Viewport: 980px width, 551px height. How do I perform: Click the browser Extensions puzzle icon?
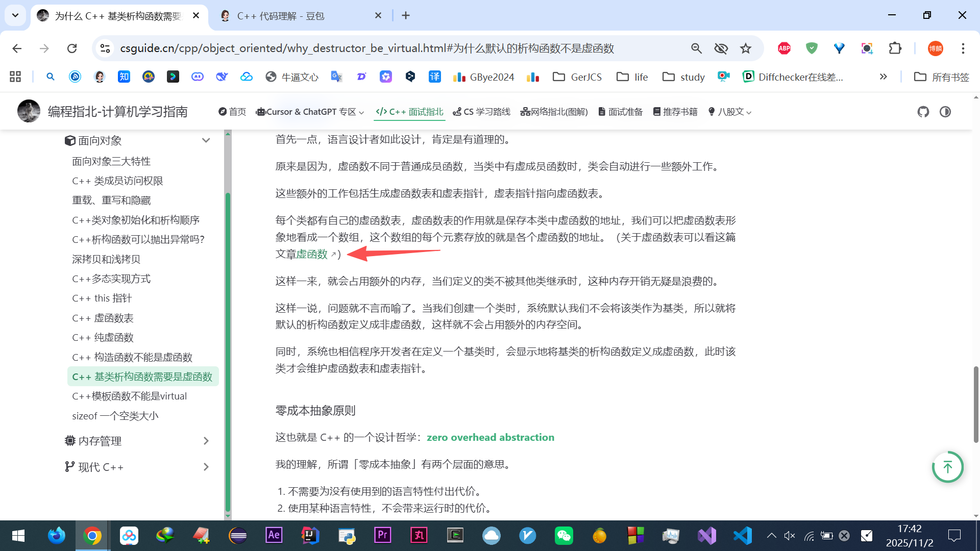(x=895, y=48)
